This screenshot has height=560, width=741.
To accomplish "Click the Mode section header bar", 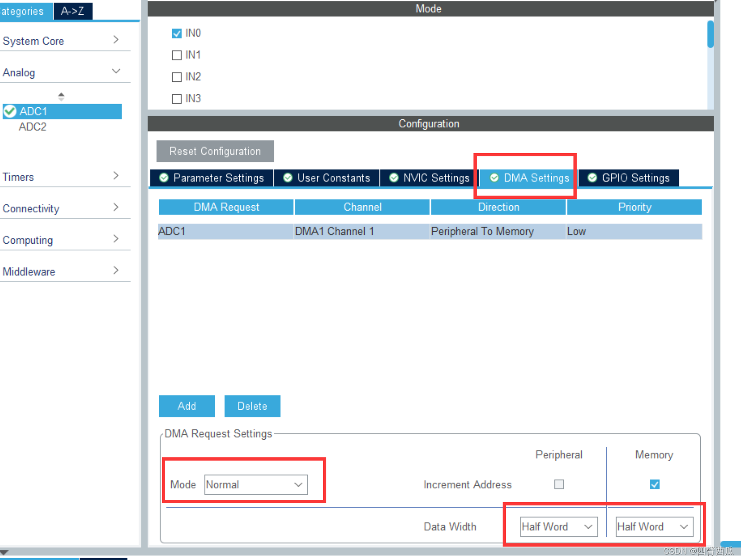I will [430, 9].
